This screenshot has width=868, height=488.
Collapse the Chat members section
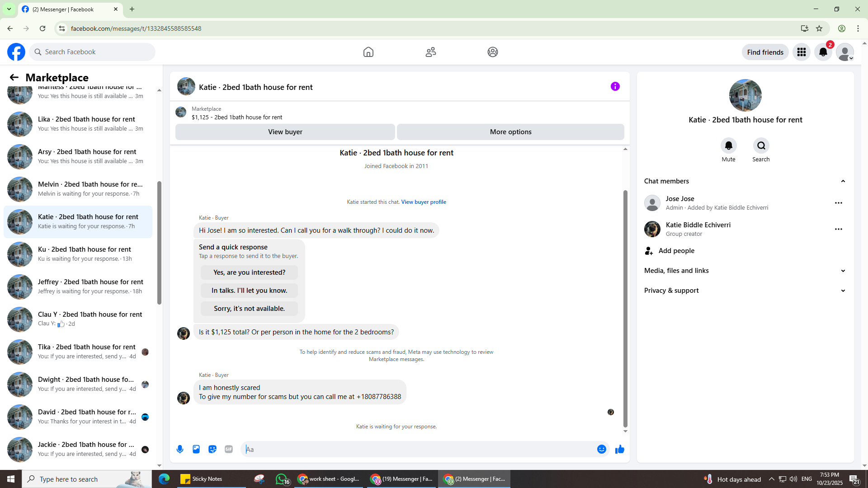[x=843, y=181]
